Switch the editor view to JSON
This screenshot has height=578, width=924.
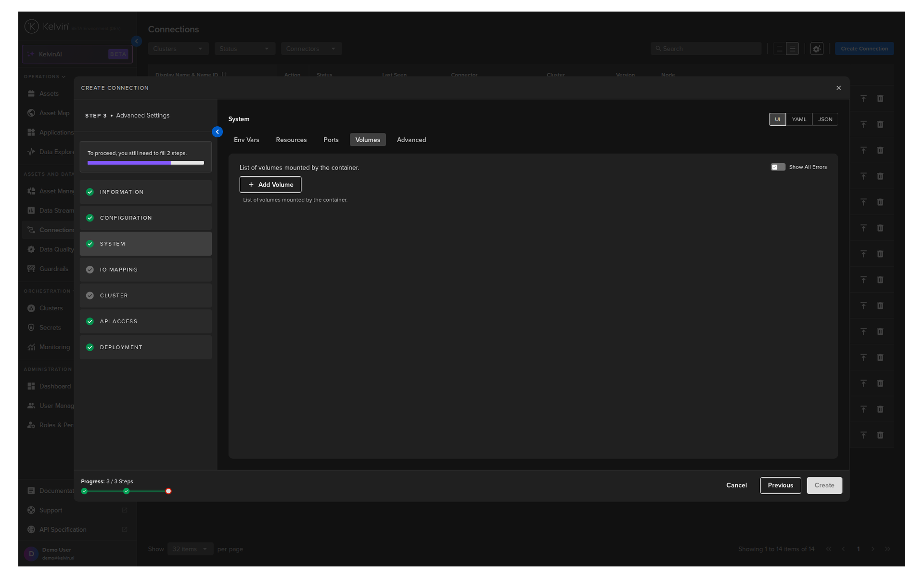pos(825,119)
